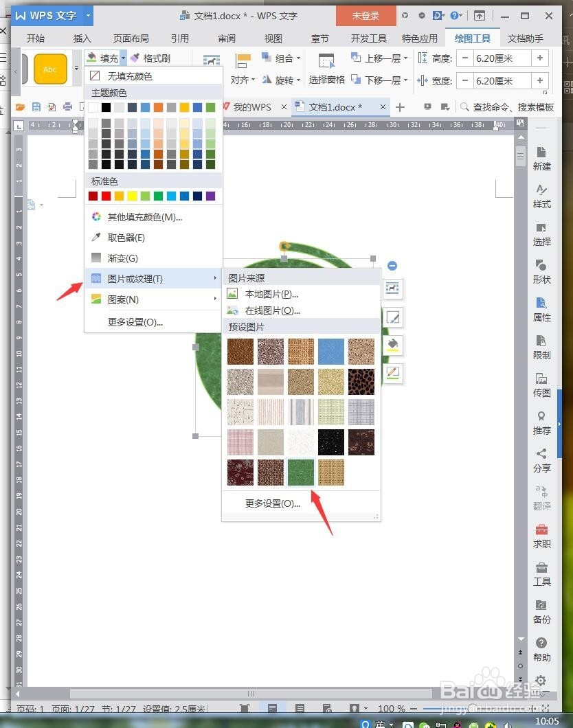Click the blue minus collapse icon near shape
This screenshot has width=573, height=728.
point(392,266)
